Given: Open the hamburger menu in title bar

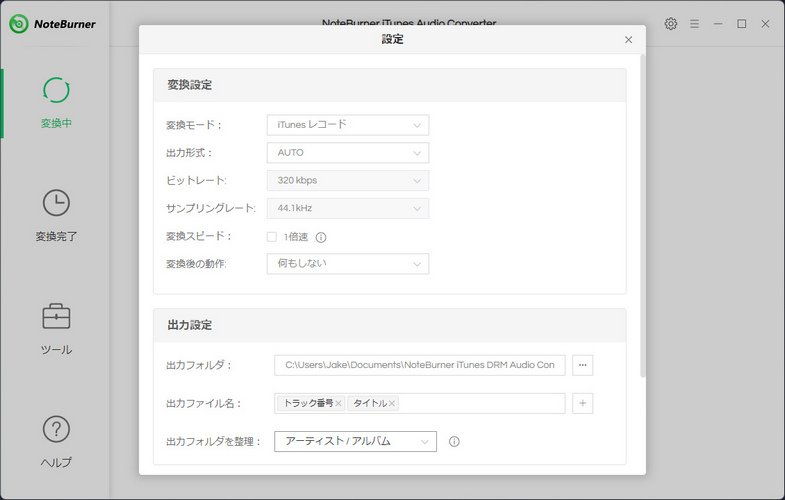Looking at the screenshot, I should (x=694, y=24).
